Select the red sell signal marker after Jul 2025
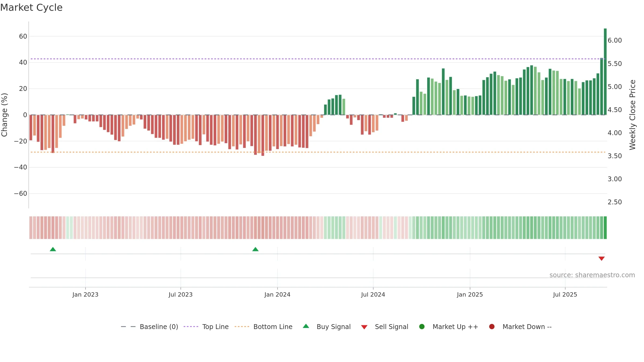This screenshot has width=644, height=362. (602, 258)
